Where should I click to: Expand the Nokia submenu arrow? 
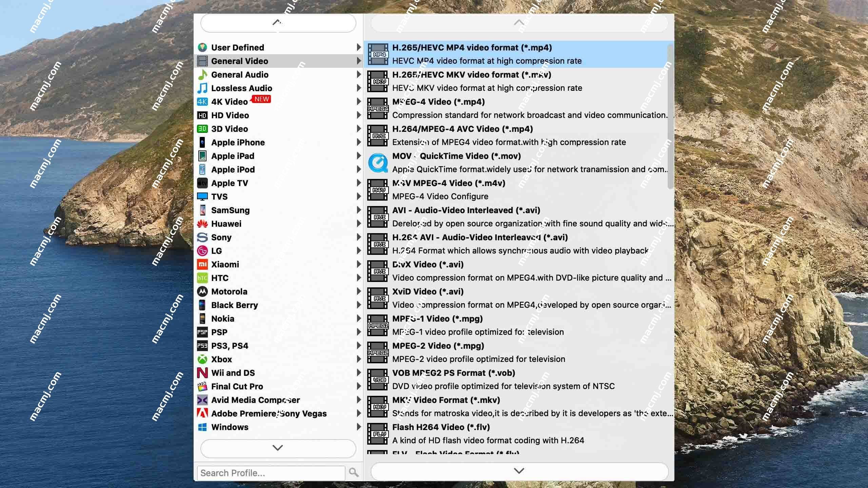click(359, 319)
